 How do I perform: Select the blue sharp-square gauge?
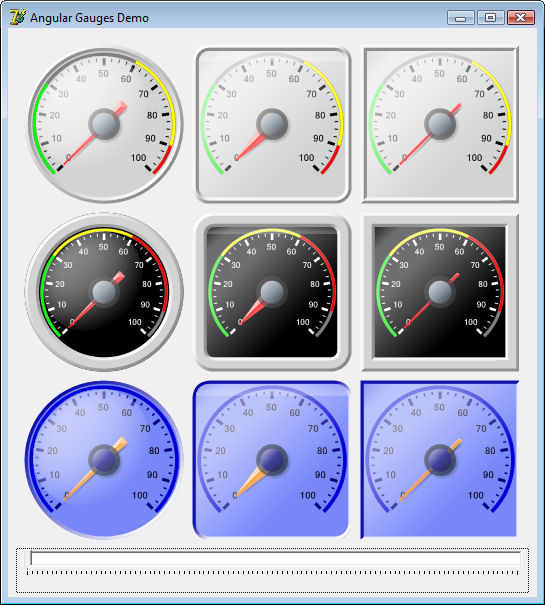[x=439, y=460]
